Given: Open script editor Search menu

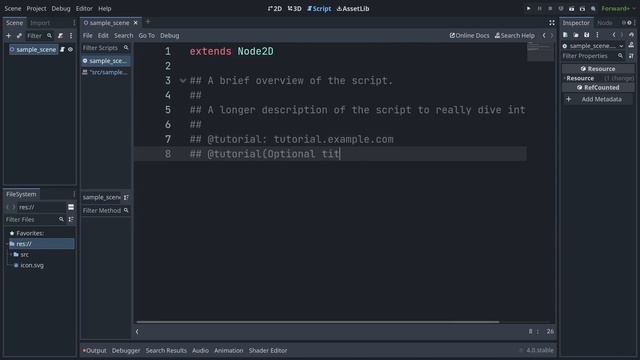Looking at the screenshot, I should 123,36.
